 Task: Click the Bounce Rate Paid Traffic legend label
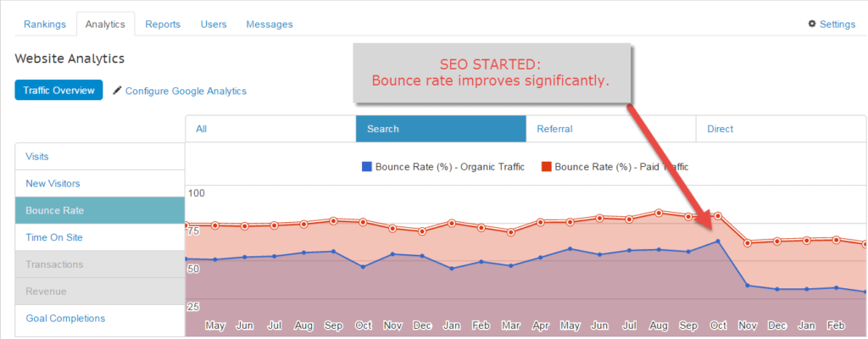click(x=621, y=167)
